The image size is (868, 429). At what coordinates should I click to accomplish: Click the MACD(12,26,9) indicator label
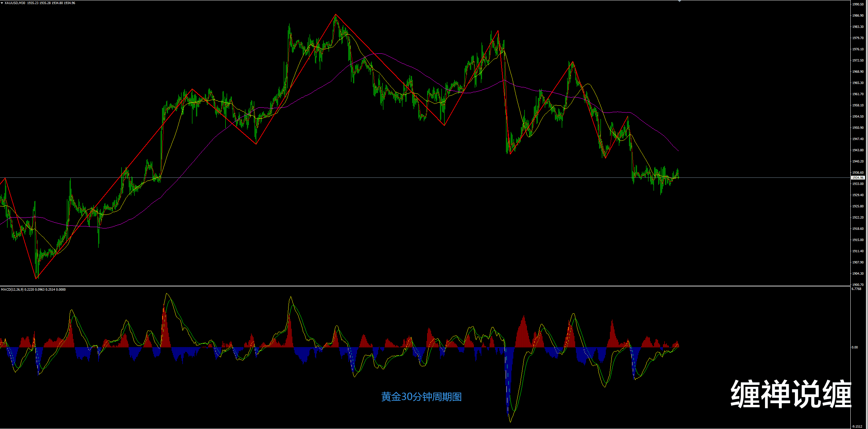[12, 290]
